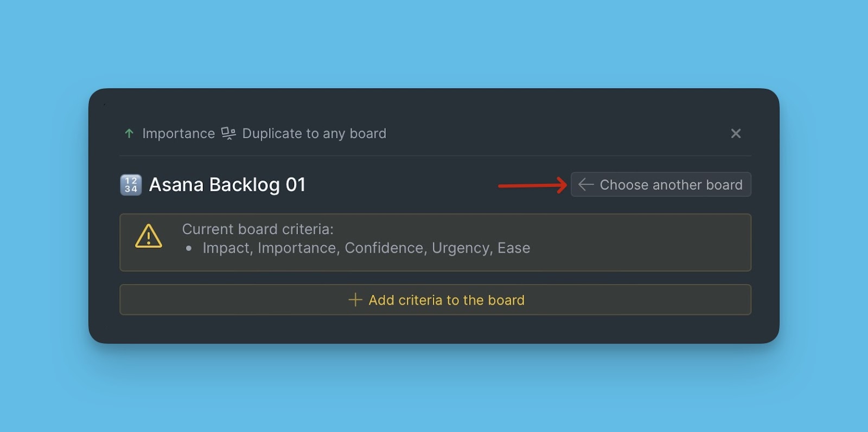
Task: Click the yellow warning triangle icon
Action: [x=149, y=236]
